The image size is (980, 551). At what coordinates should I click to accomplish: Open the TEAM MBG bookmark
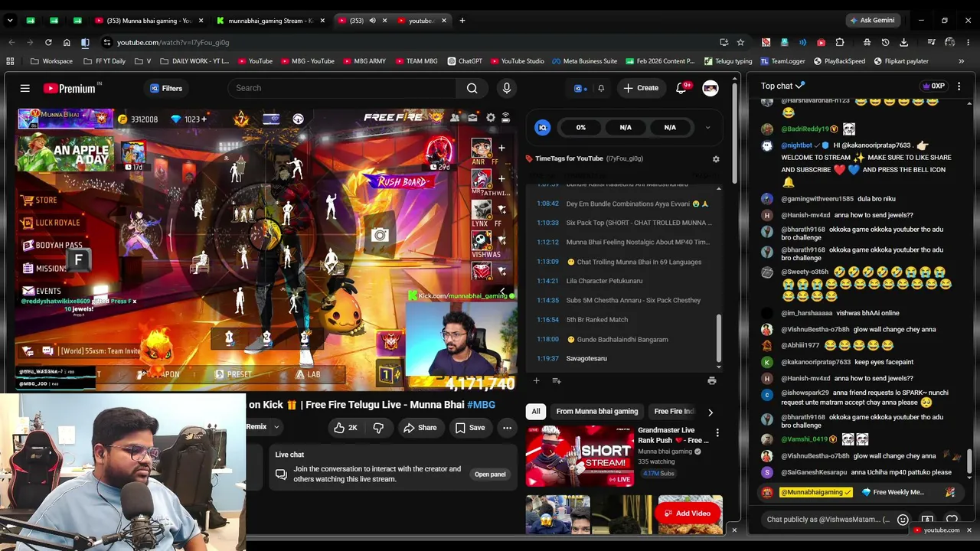(x=416, y=61)
